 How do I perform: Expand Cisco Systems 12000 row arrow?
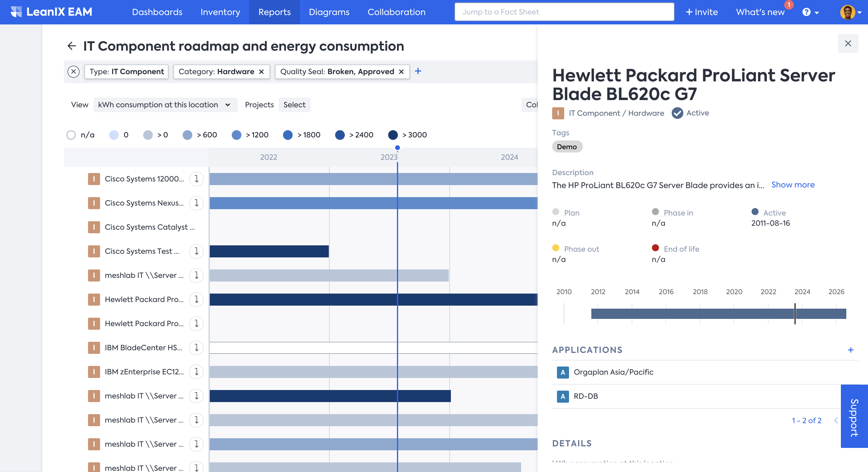197,178
